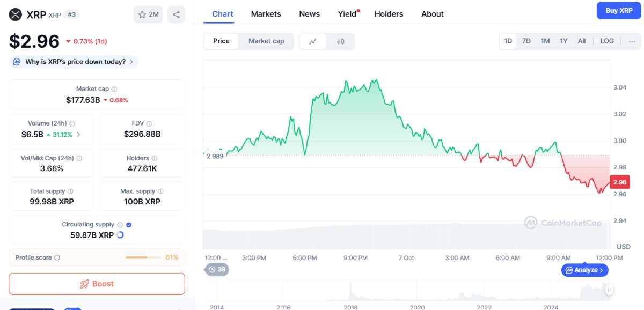Expand Volume (24h) details chevron

79,135
